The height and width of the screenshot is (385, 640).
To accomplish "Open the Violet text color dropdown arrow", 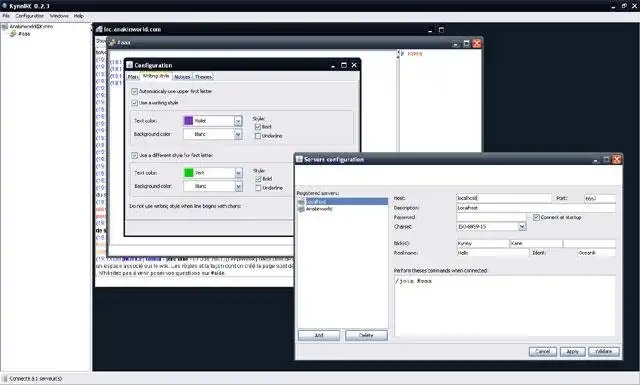I will click(x=238, y=121).
